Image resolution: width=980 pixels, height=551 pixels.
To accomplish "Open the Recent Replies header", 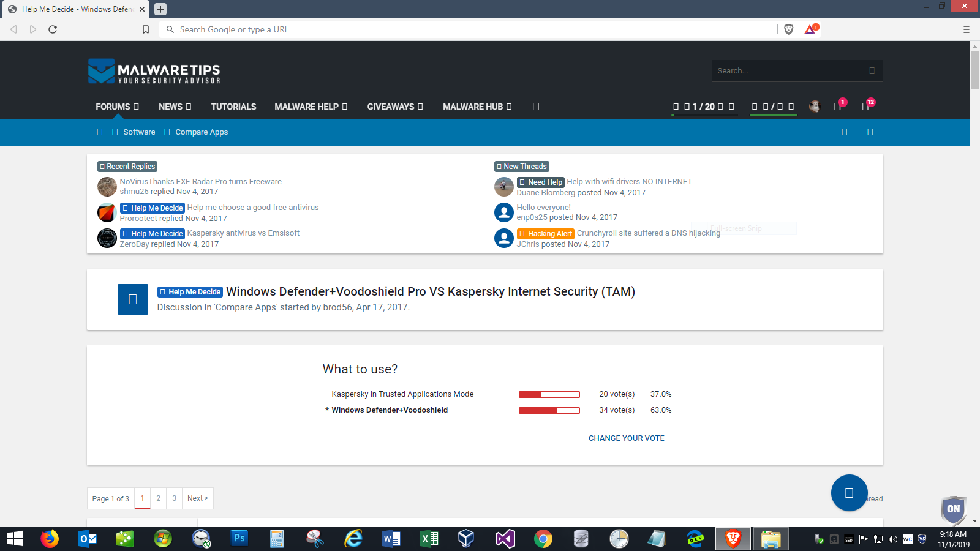I will (127, 167).
